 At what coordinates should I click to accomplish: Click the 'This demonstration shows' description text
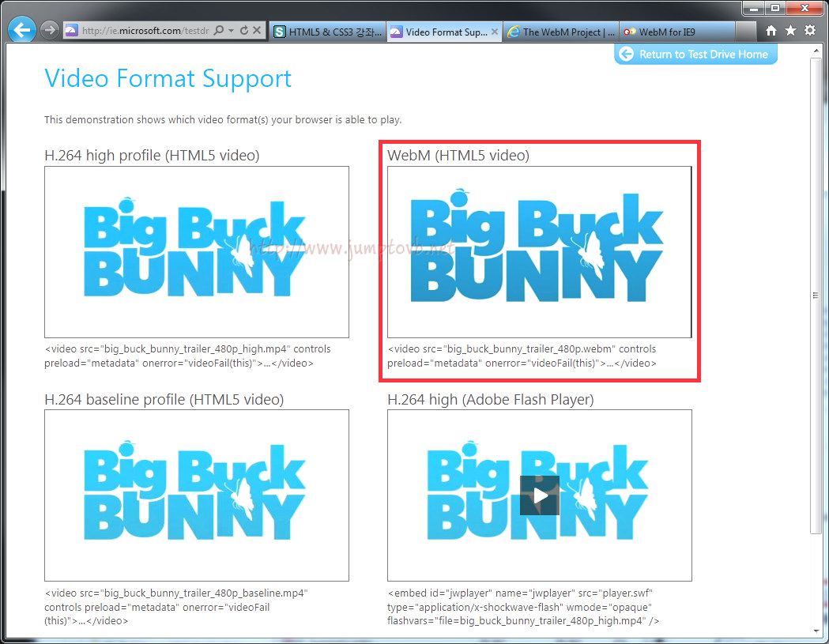(223, 120)
